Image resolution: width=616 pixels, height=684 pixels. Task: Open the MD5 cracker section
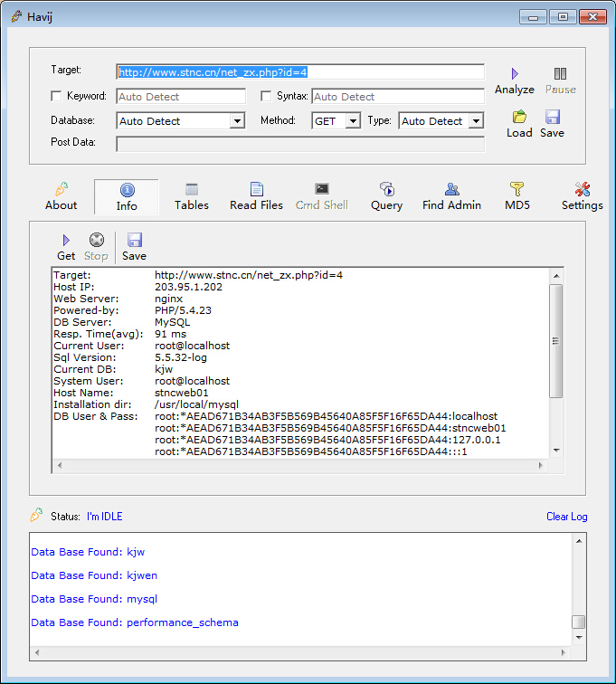(517, 196)
